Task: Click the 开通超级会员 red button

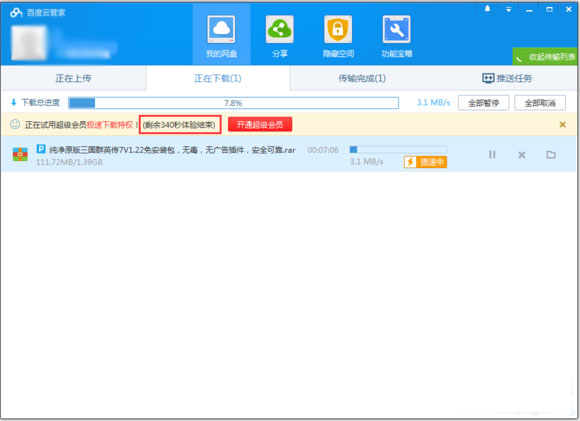Action: (x=260, y=125)
